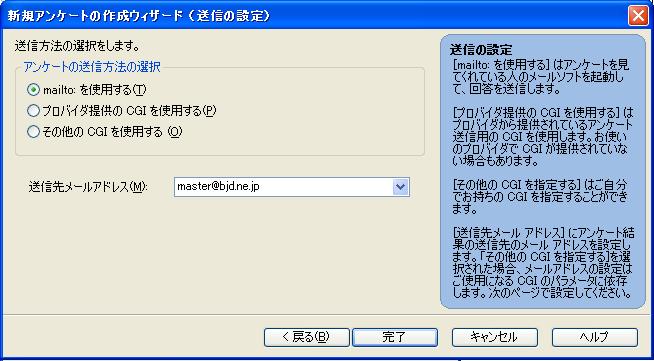The width and height of the screenshot is (654, 361).
Task: Open help with the ヘルプ button
Action: tap(595, 337)
